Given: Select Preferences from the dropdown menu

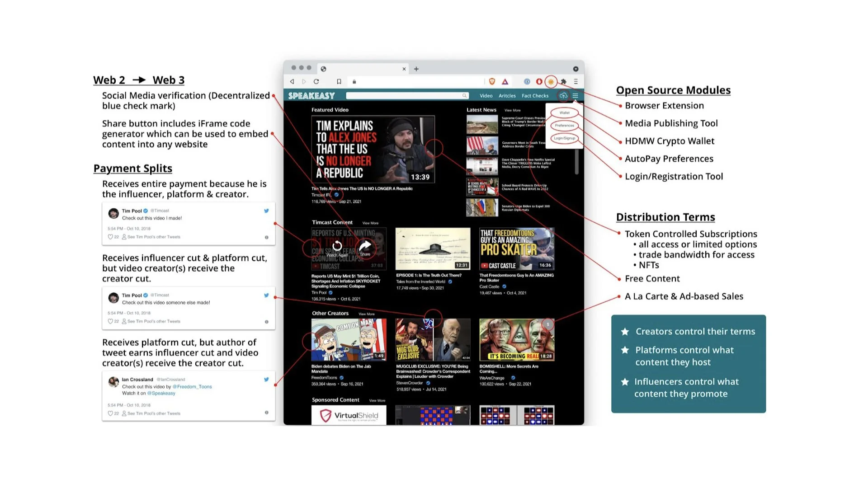Looking at the screenshot, I should click(565, 126).
